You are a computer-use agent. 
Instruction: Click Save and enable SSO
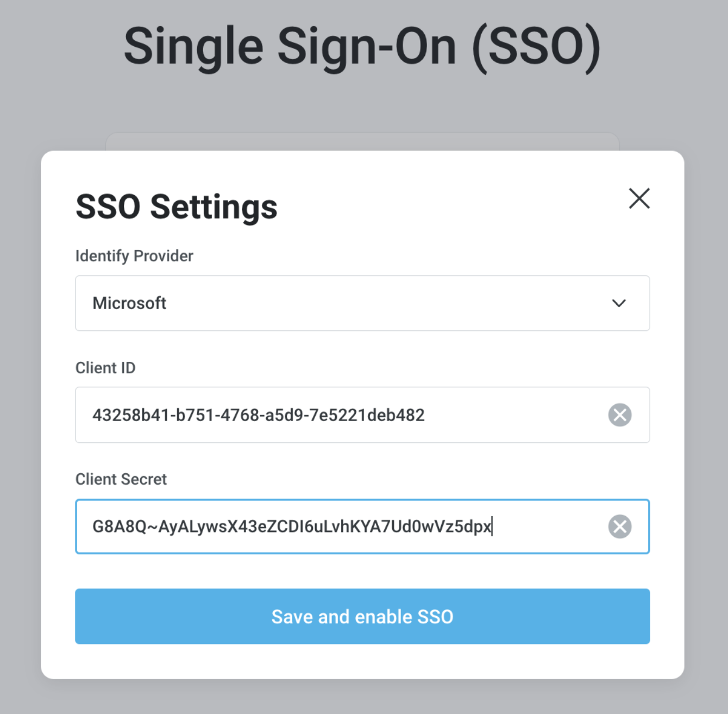pyautogui.click(x=362, y=616)
